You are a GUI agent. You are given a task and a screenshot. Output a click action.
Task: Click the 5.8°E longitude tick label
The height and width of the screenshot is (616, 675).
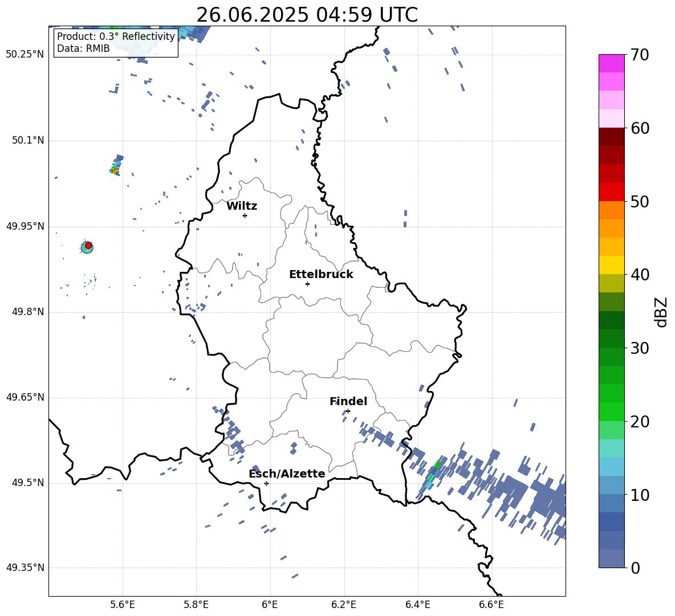point(196,605)
